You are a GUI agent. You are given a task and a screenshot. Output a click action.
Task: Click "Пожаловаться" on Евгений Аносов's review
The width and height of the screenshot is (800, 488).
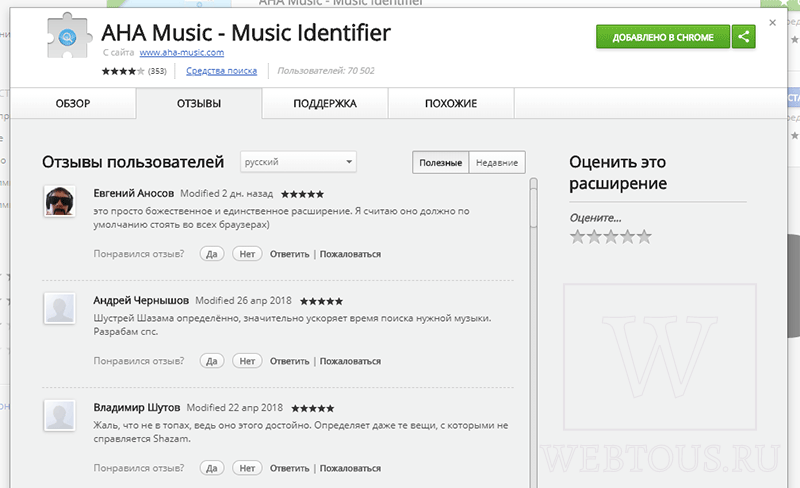(x=351, y=254)
